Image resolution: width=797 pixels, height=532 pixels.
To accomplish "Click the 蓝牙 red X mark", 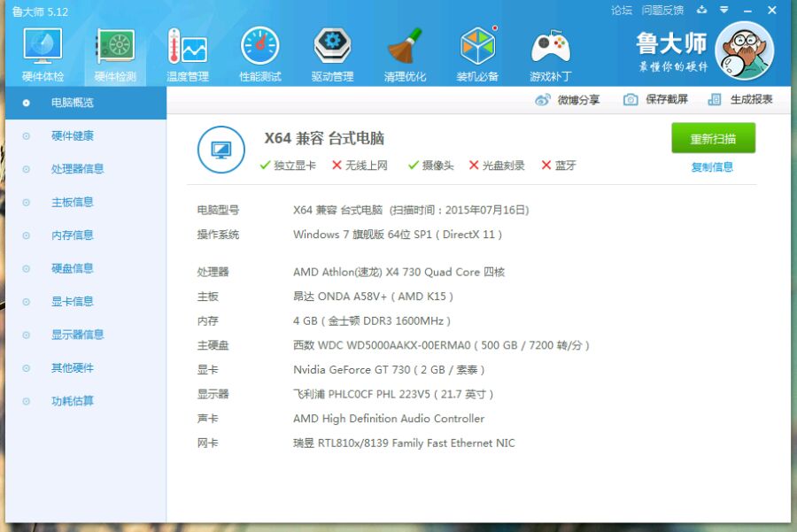I will (x=546, y=166).
